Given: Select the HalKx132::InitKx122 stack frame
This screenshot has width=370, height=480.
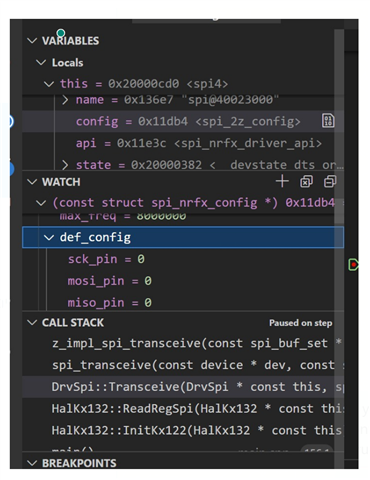Looking at the screenshot, I should coord(183,430).
